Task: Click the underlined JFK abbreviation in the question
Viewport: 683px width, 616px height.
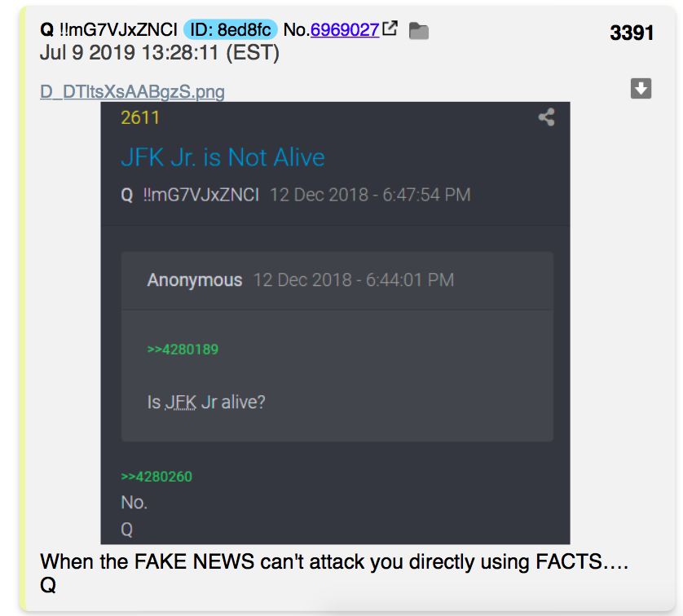Action: click(x=181, y=403)
